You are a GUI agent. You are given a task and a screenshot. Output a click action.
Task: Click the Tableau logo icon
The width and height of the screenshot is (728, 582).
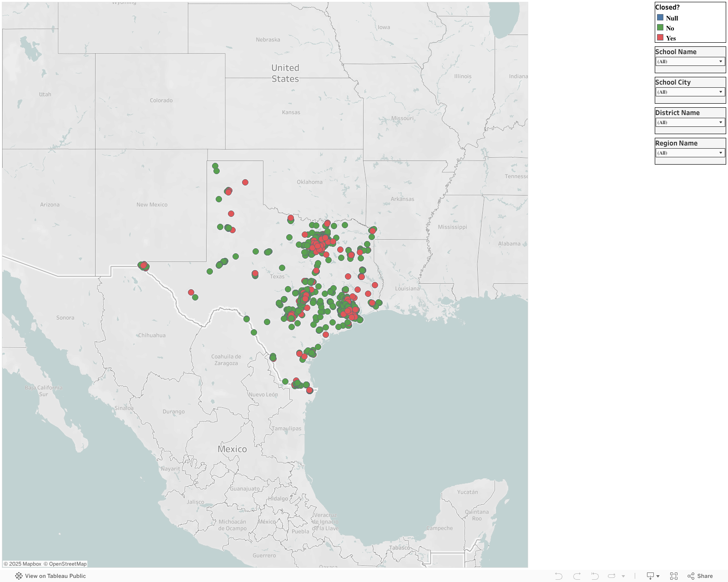[19, 576]
